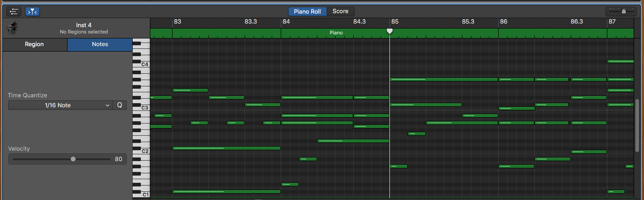
Task: Click bar 84 in the ruler
Action: [x=286, y=22]
